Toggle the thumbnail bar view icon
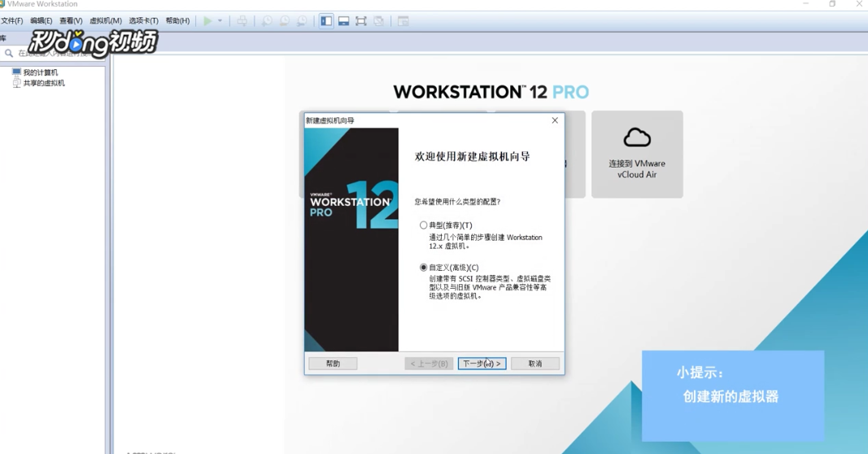The image size is (868, 454). (x=344, y=21)
